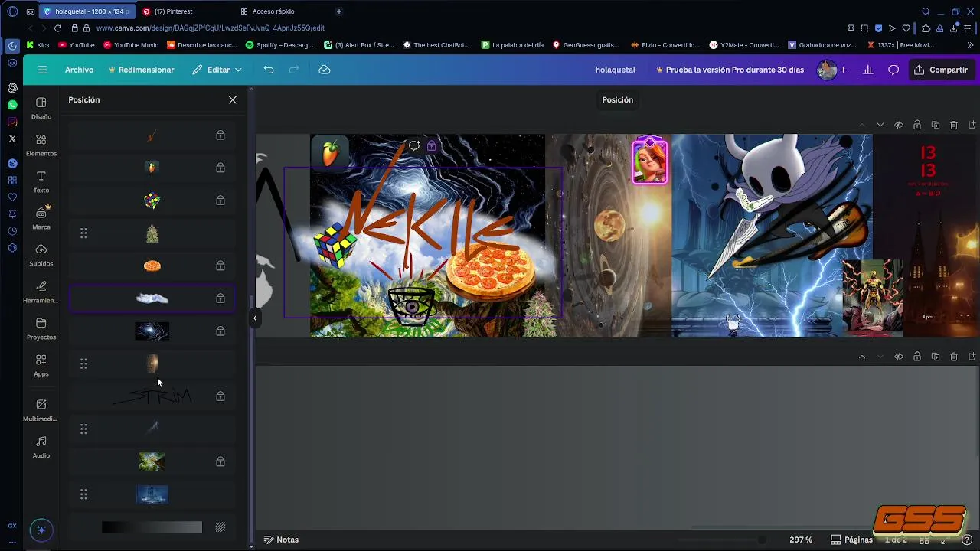Image resolution: width=980 pixels, height=551 pixels.
Task: Move first page down with chevron
Action: pyautogui.click(x=880, y=125)
